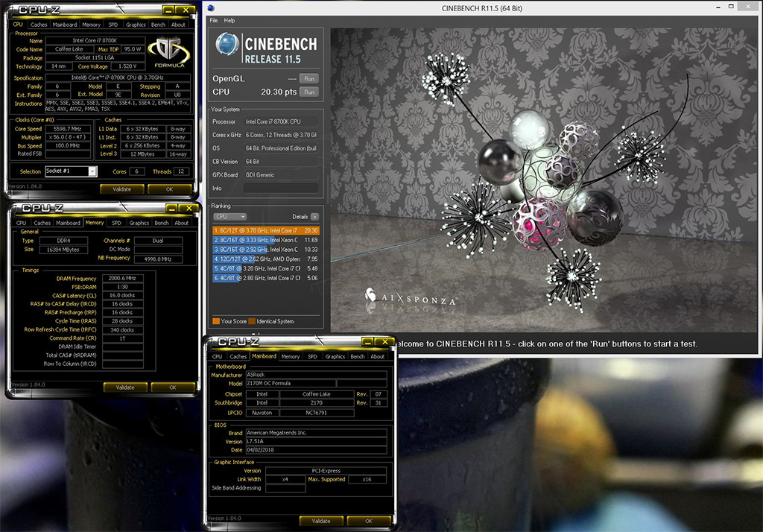Click the Cinebench globe logo icon

coord(227,45)
